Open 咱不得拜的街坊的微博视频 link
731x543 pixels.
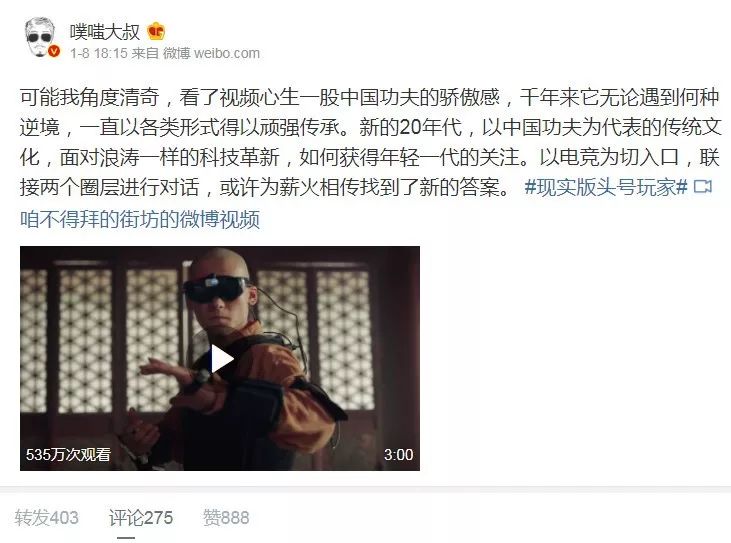[x=140, y=219]
